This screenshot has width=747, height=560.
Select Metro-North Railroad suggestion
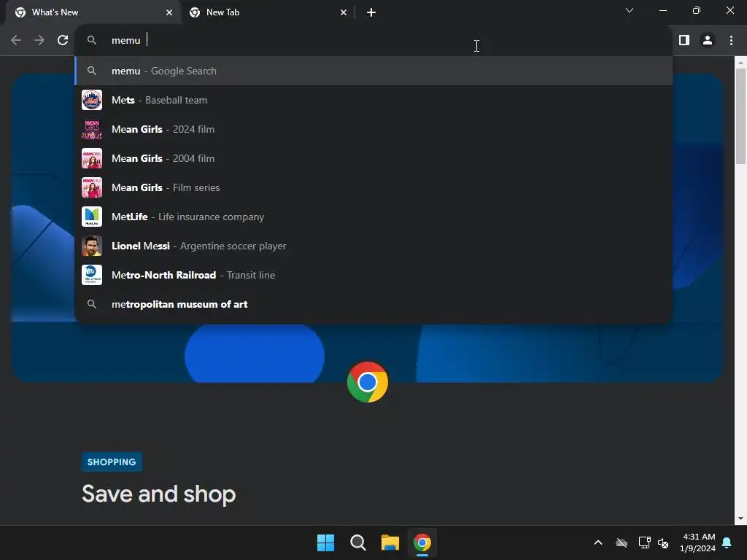click(x=374, y=275)
